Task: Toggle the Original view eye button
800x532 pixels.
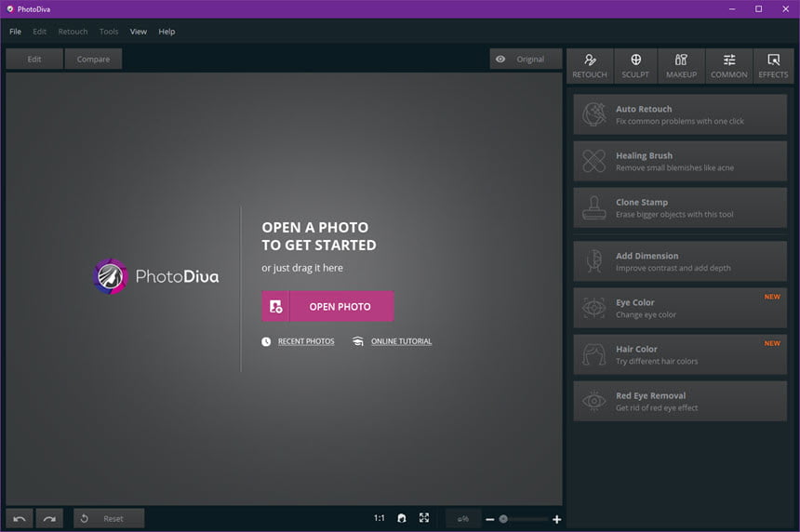Action: 526,60
